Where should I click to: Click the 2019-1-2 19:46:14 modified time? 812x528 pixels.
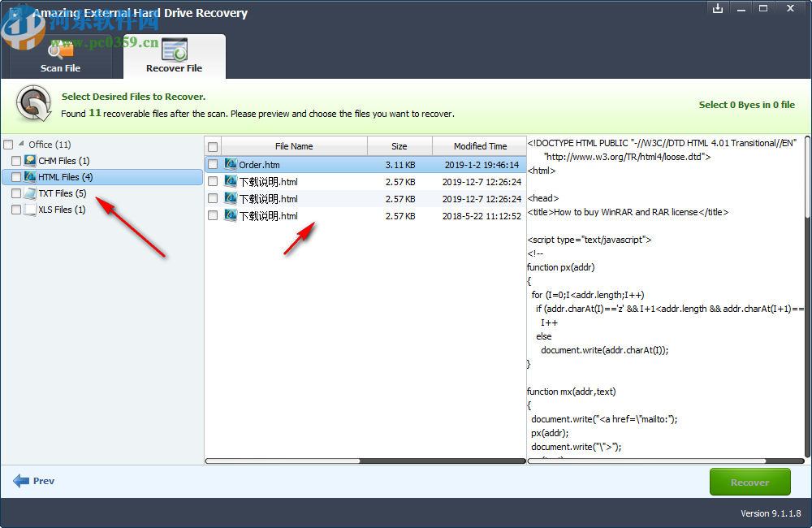click(482, 165)
